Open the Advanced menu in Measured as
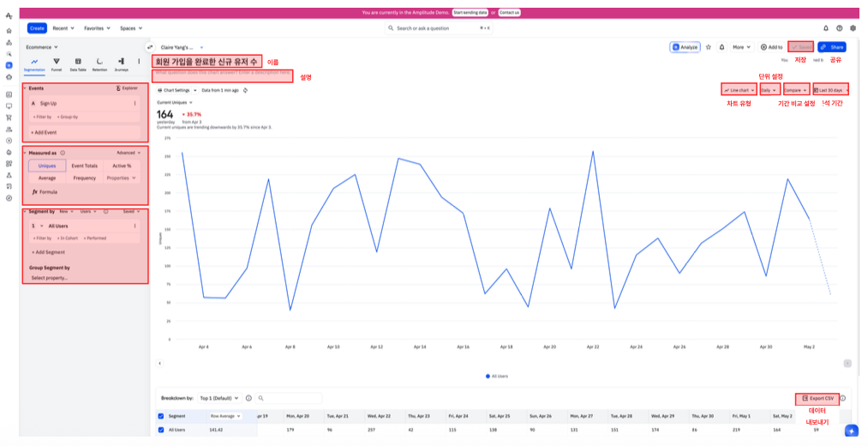Screen dimensions: 868x446 [129, 153]
